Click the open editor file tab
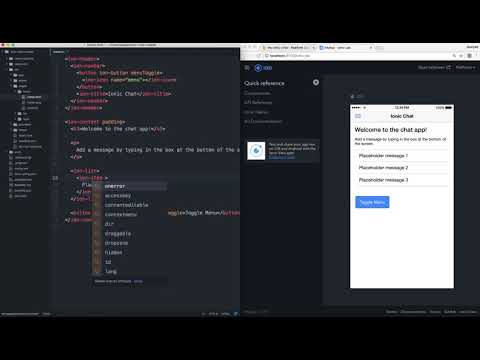The image size is (480, 360). point(59,52)
